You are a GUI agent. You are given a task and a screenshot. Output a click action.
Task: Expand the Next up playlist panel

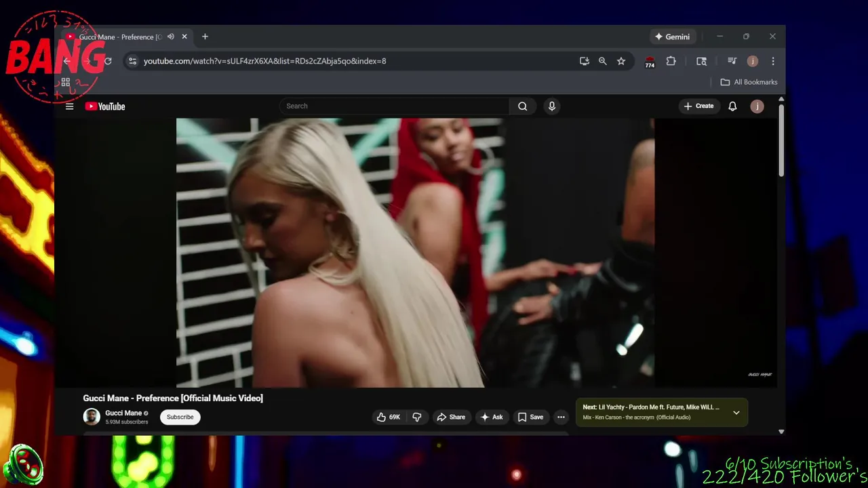[736, 412]
